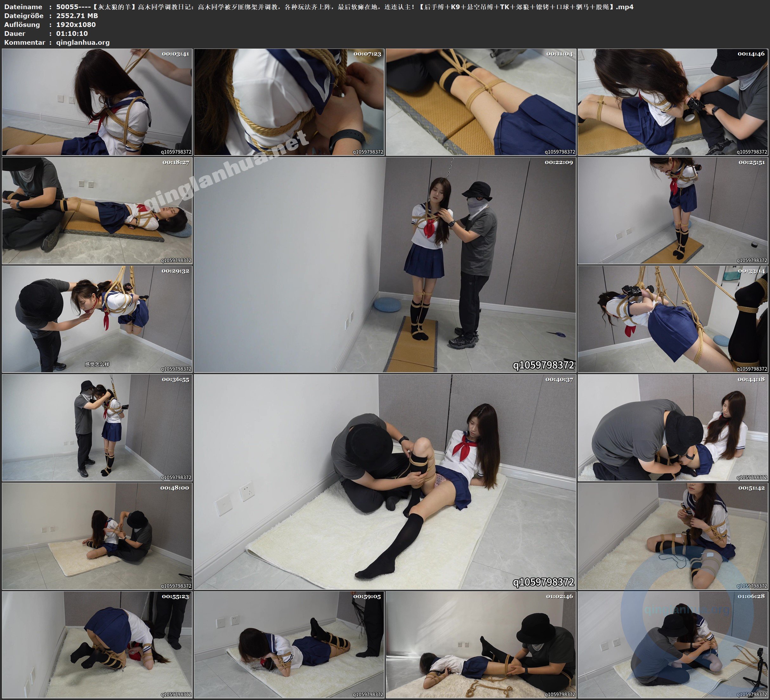Open the thumbnail labeled 00:36:55
This screenshot has height=700, width=770.
97,427
